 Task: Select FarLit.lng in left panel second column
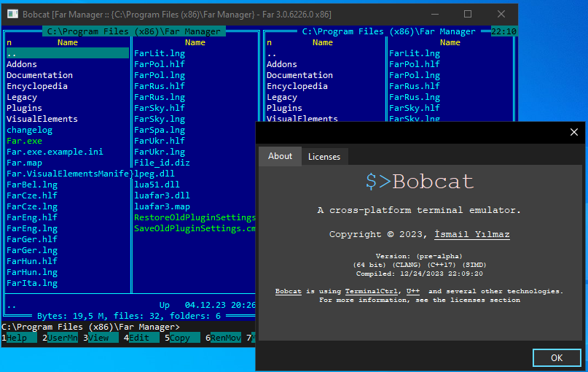160,53
